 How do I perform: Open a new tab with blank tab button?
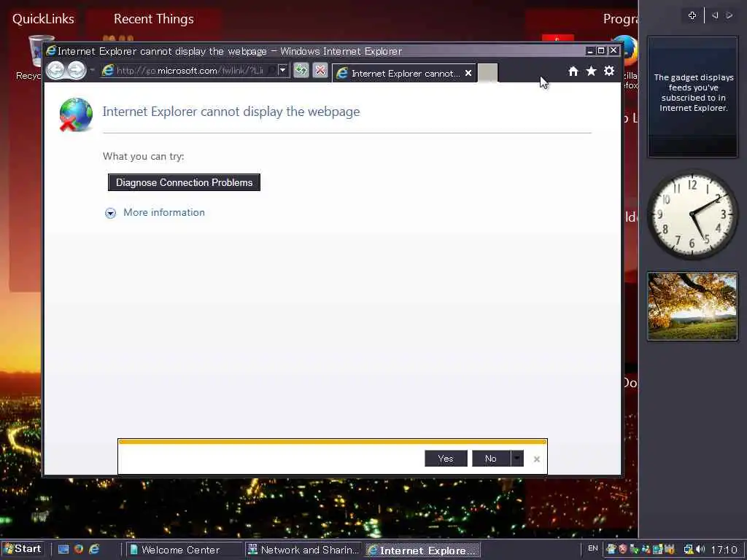[x=487, y=73]
